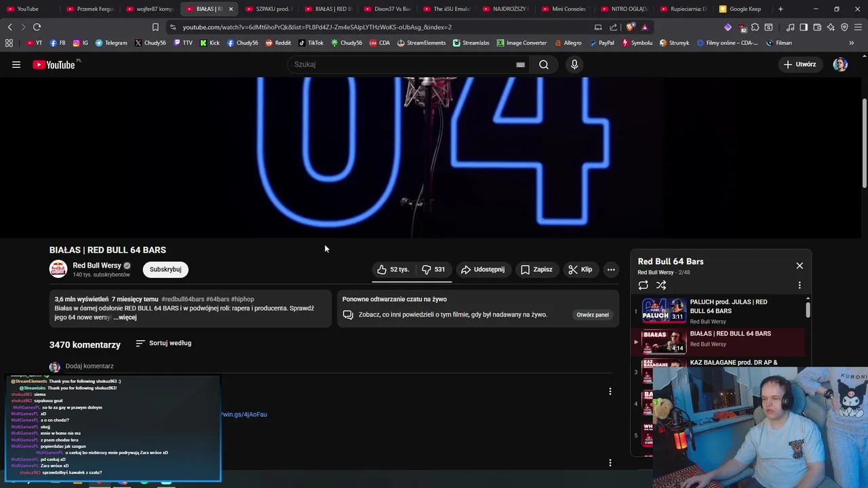Bookmark page icon in address bar
The width and height of the screenshot is (868, 488).
pyautogui.click(x=155, y=27)
